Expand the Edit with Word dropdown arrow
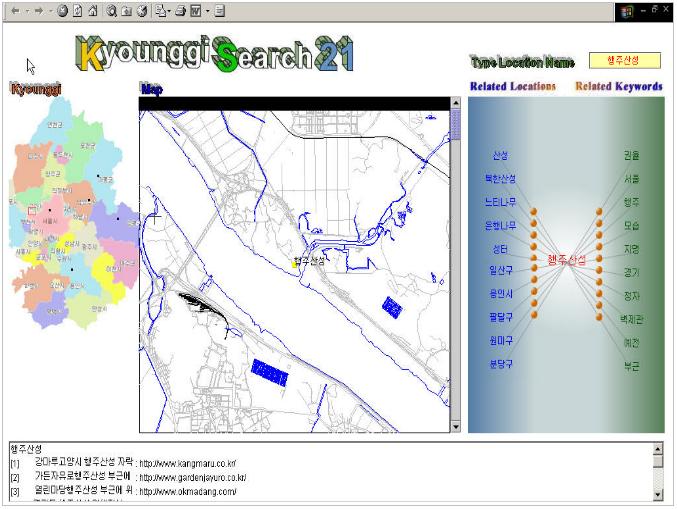 (207, 11)
